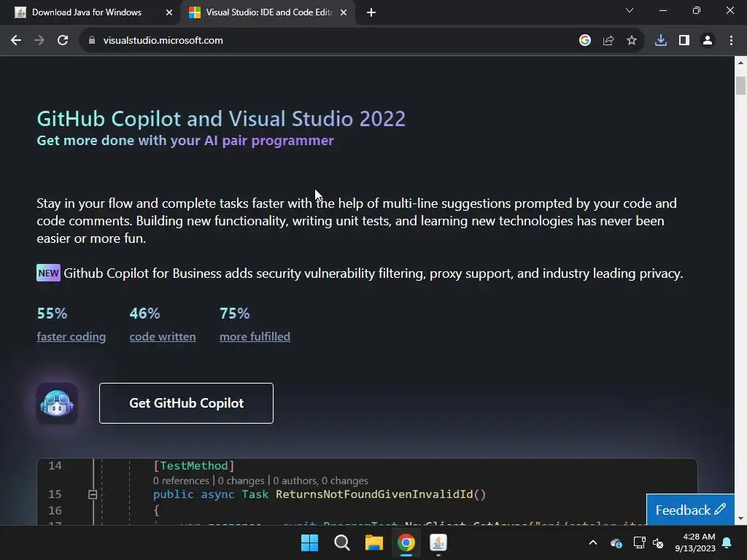
Task: Close the Download Java tab
Action: [169, 12]
